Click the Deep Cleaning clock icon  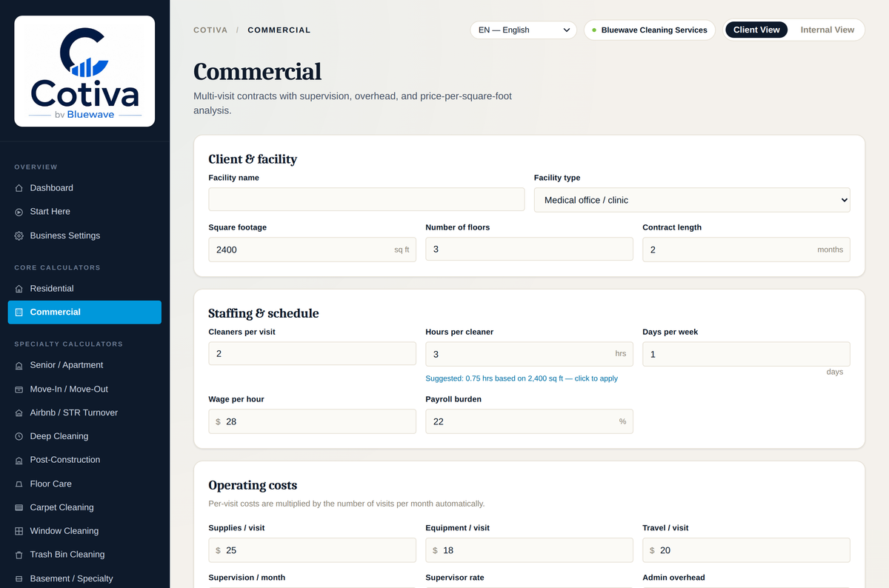coord(19,436)
